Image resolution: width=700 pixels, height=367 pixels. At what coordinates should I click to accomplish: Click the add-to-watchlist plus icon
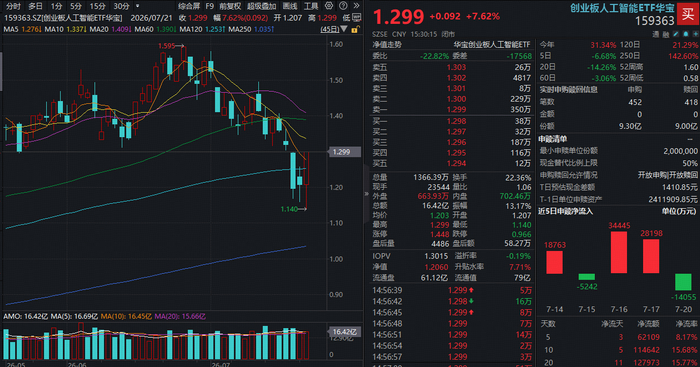click(695, 34)
